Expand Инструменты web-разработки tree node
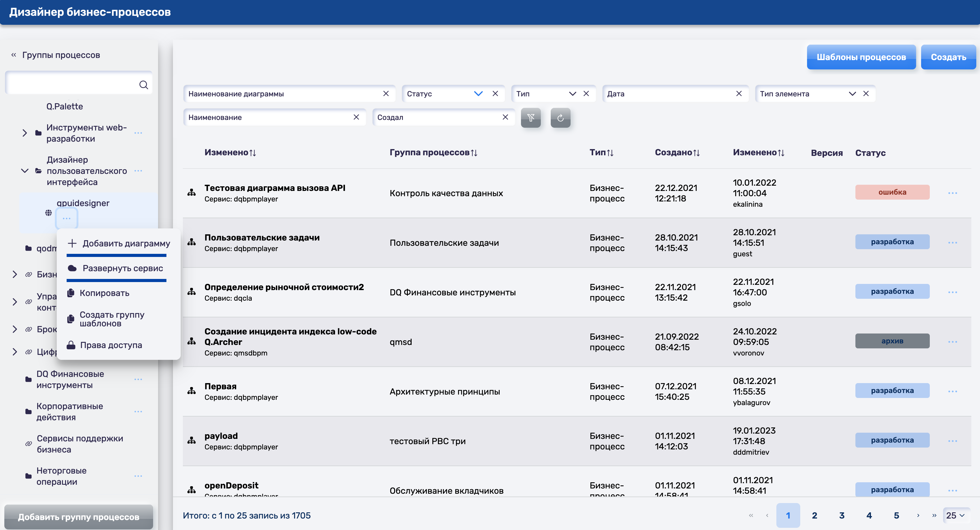This screenshot has height=530, width=980. 24,133
